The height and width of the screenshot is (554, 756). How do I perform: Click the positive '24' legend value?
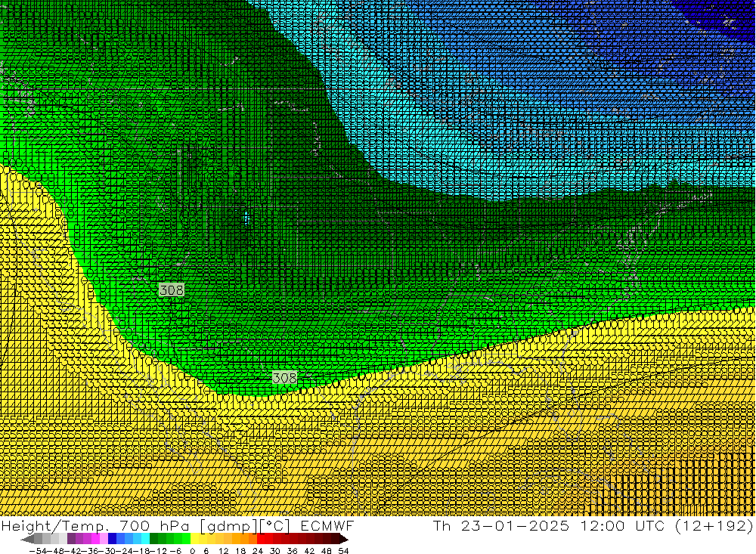258,550
